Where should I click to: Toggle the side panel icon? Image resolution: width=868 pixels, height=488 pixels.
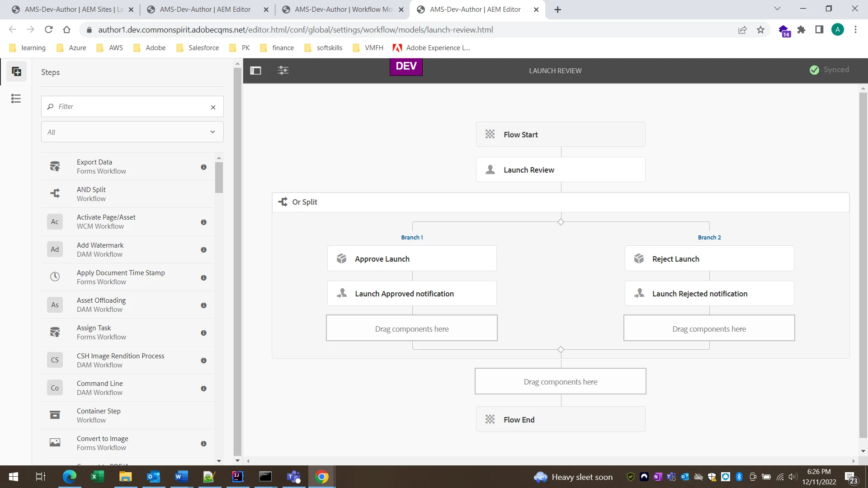(255, 70)
